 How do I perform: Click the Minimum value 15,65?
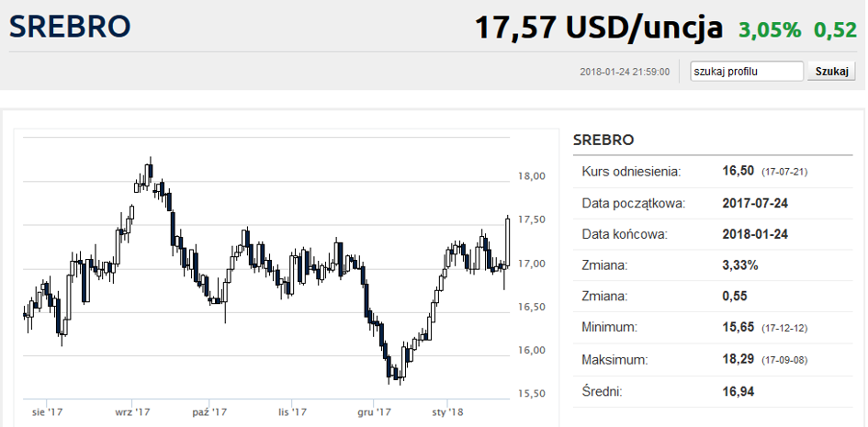(x=739, y=327)
